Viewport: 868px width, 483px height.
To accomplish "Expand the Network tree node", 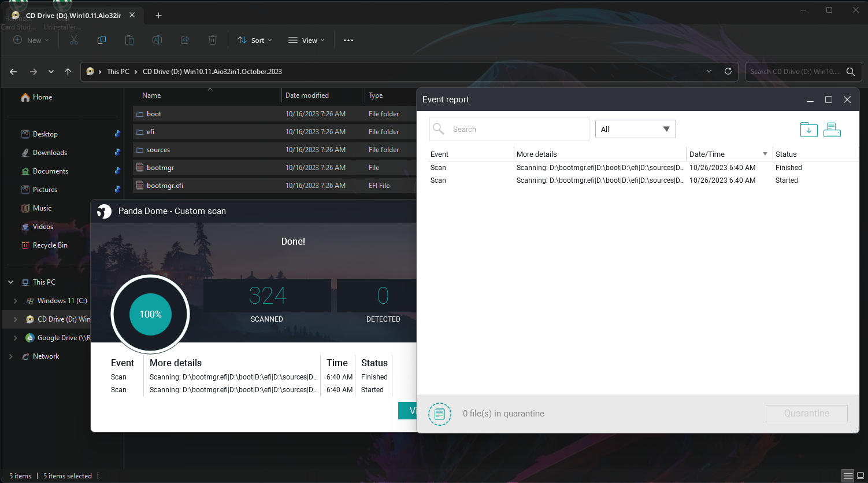I will 11,356.
